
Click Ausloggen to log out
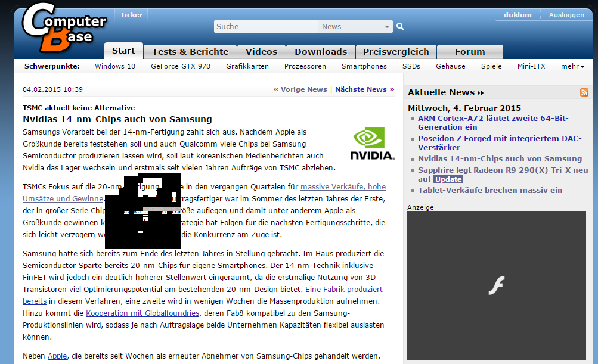tap(566, 15)
